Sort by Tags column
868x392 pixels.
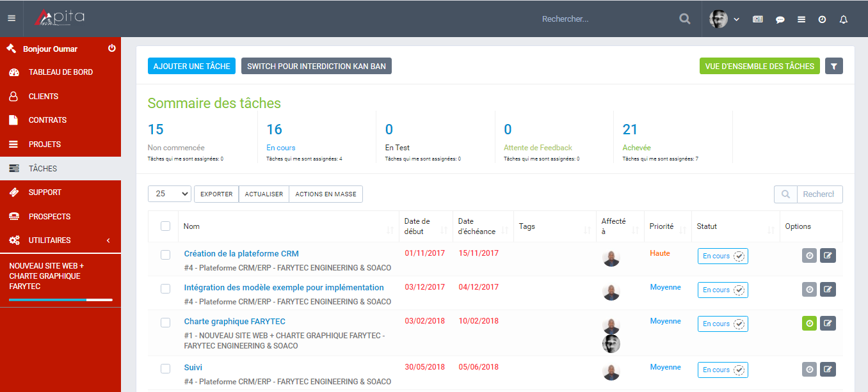click(x=555, y=226)
